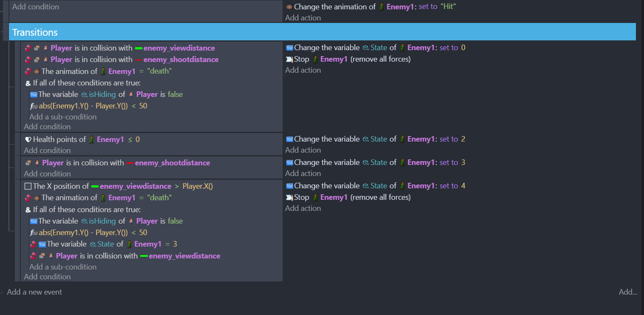Click 'Add action' below State set to 3
This screenshot has width=644, height=315.
[x=303, y=173]
